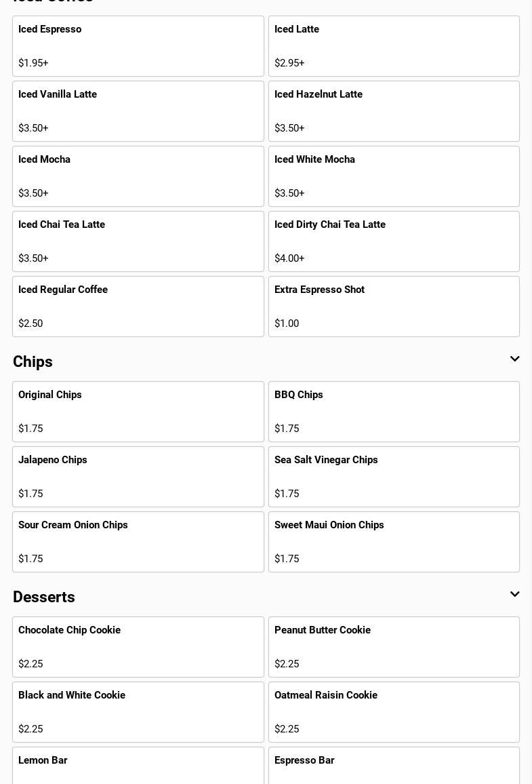Open Iced White Mocha item
The image size is (532, 784).
pyautogui.click(x=394, y=176)
